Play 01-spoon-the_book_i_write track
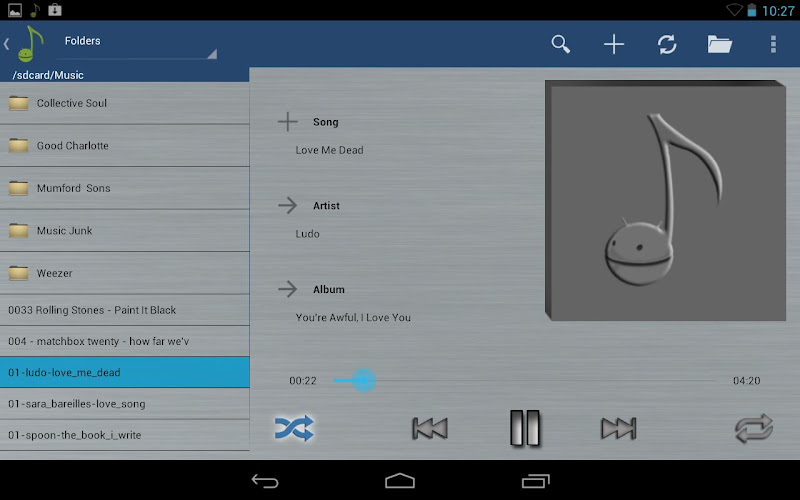The height and width of the screenshot is (500, 800). 124,435
